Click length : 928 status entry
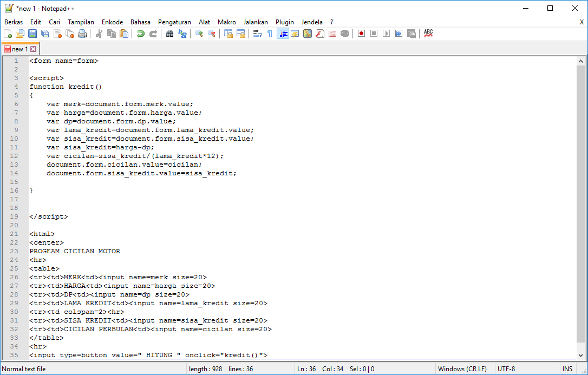 [206, 369]
